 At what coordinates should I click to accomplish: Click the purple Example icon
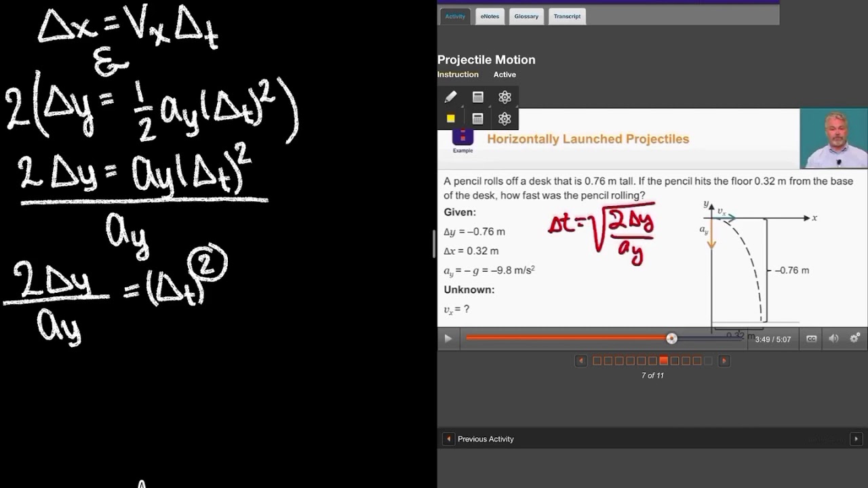coord(462,136)
